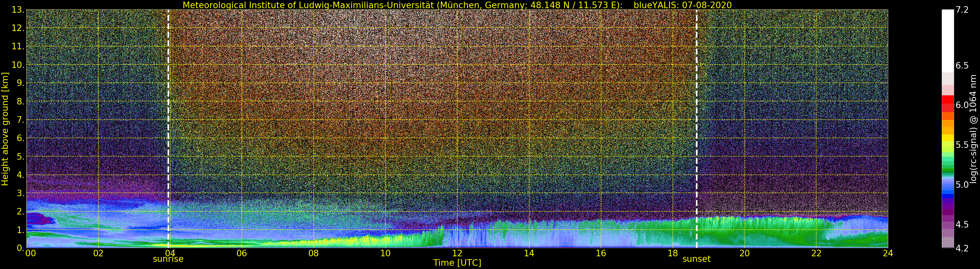Image resolution: width=980 pixels, height=269 pixels.
Task: Click the sunrise label below the axis
Action: pyautogui.click(x=168, y=259)
